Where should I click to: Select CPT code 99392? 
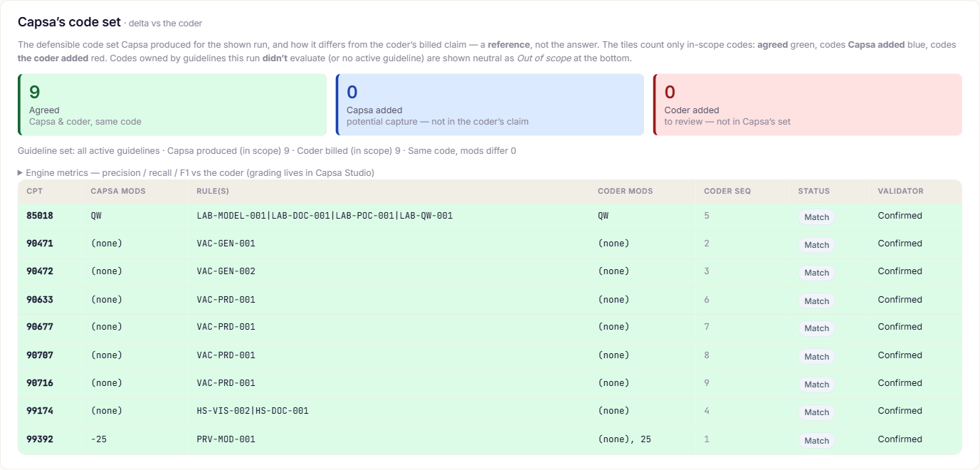(x=40, y=439)
